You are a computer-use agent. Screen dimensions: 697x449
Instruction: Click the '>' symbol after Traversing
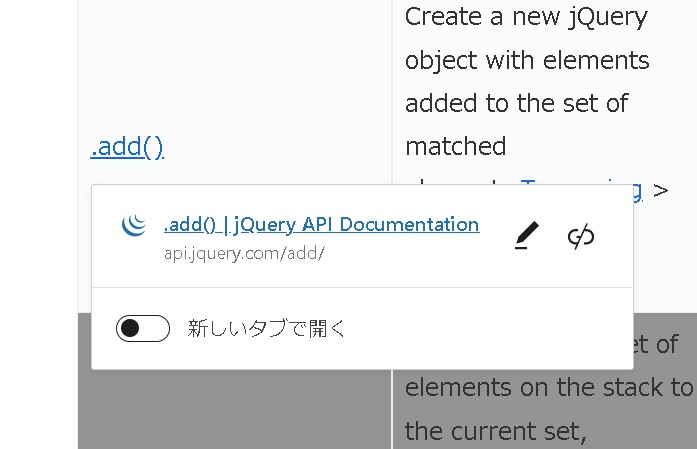click(660, 189)
